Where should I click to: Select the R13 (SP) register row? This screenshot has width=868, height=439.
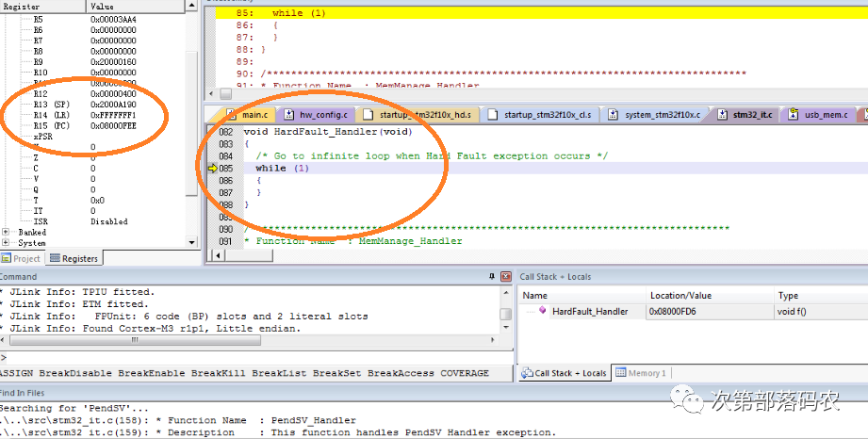[93, 104]
